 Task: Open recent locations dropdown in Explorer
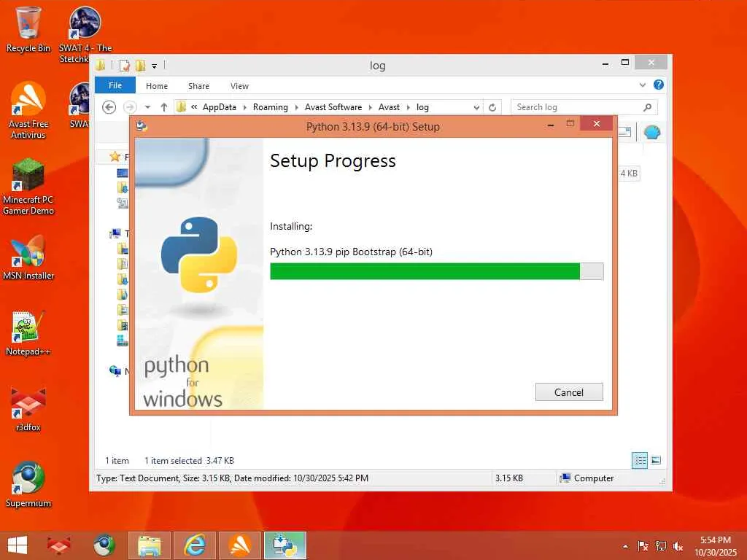[x=147, y=107]
